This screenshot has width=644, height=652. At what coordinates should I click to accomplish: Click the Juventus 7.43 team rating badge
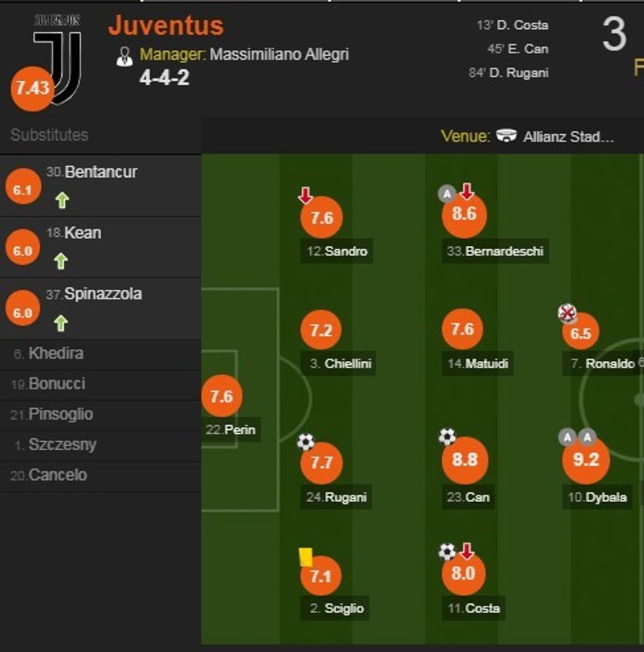(31, 87)
